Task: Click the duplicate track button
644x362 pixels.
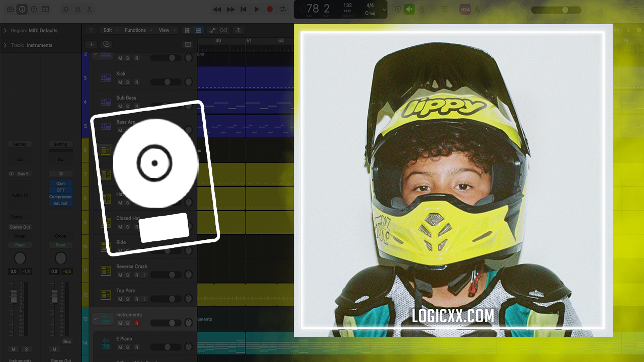Action: point(106,44)
